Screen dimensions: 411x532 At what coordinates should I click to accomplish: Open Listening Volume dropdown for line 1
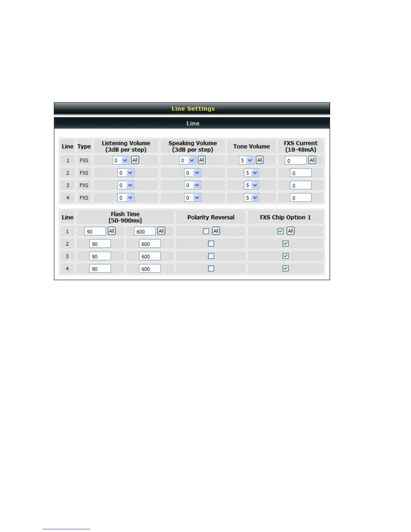121,161
